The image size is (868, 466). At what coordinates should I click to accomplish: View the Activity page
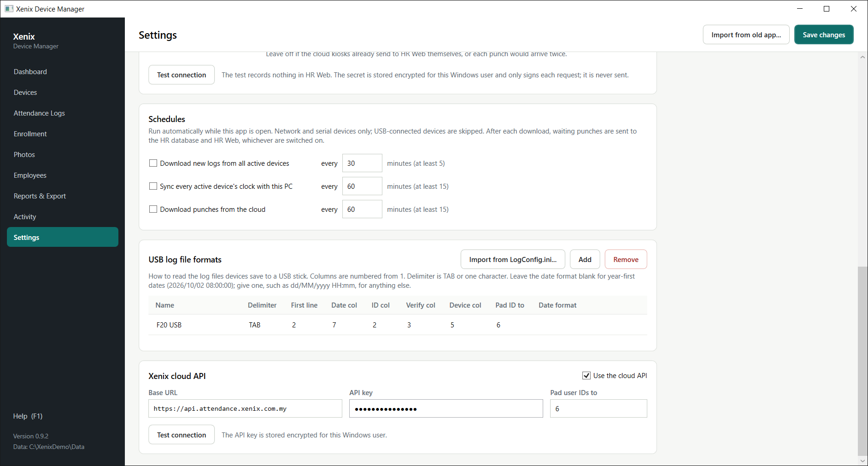click(63, 217)
